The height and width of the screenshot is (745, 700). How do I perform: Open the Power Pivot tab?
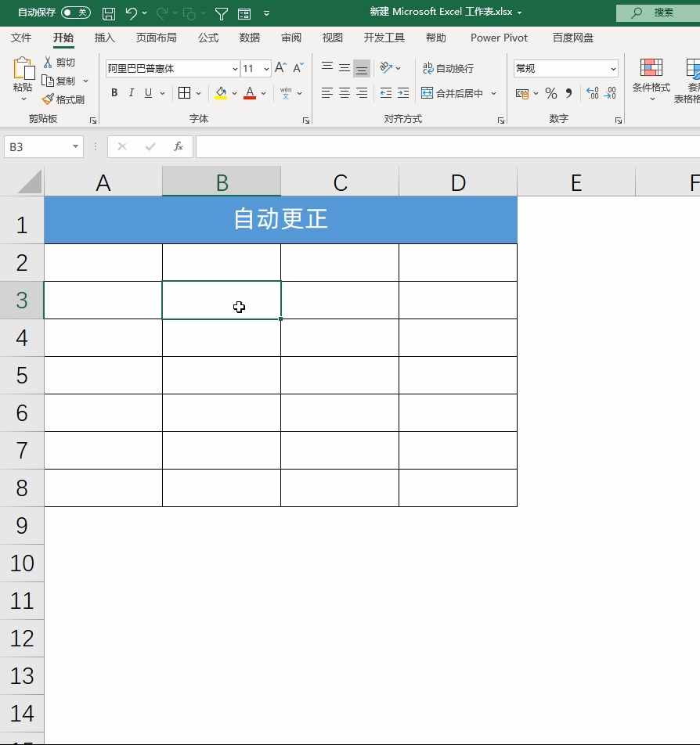pyautogui.click(x=499, y=38)
